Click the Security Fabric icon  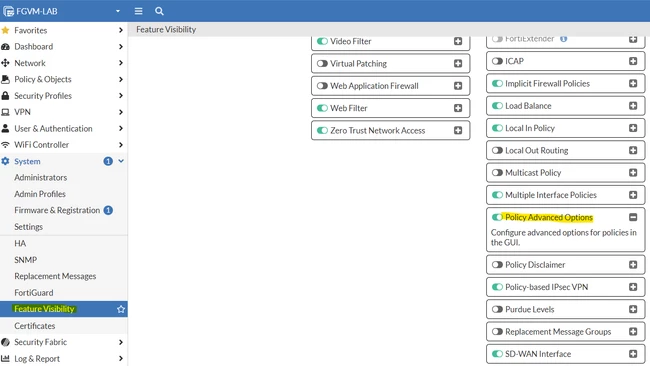[x=5, y=342]
